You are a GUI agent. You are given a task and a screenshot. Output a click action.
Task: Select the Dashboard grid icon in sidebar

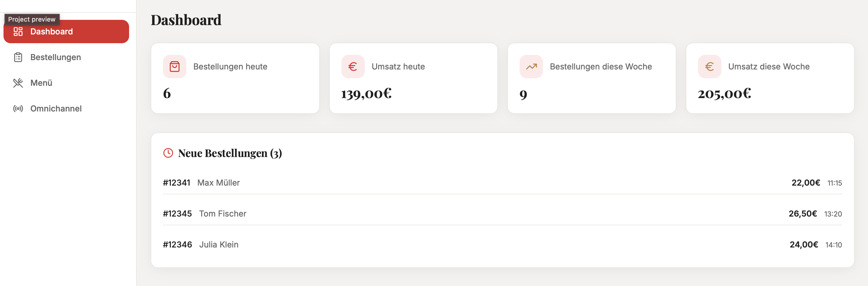pos(18,31)
